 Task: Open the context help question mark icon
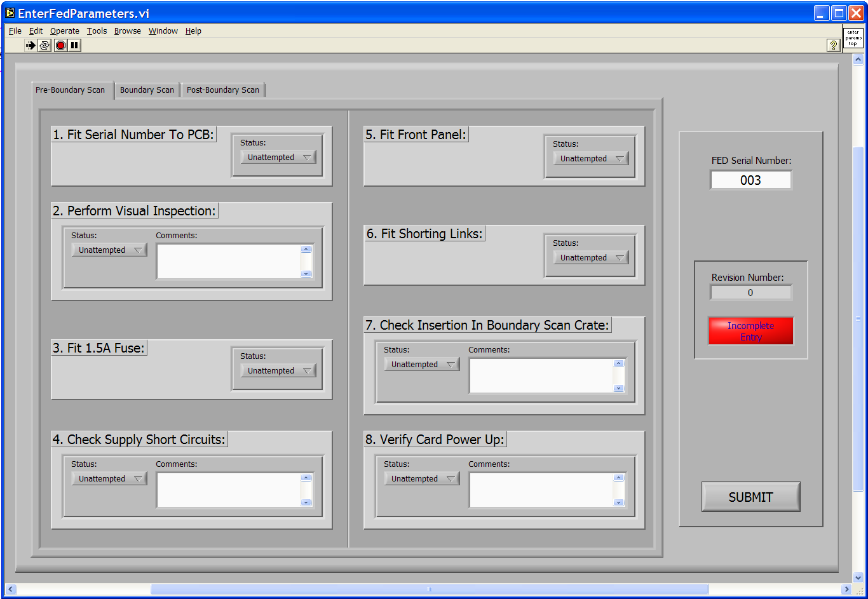[834, 45]
